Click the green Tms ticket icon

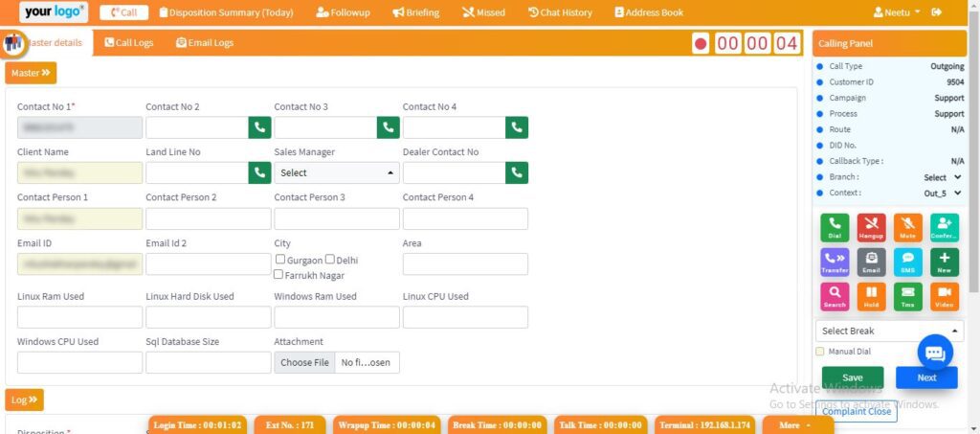click(907, 296)
